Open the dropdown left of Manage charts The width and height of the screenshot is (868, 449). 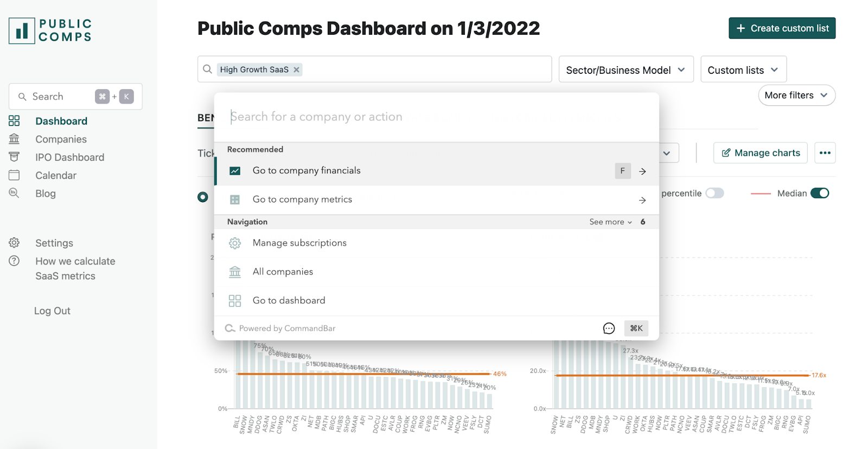tap(667, 153)
